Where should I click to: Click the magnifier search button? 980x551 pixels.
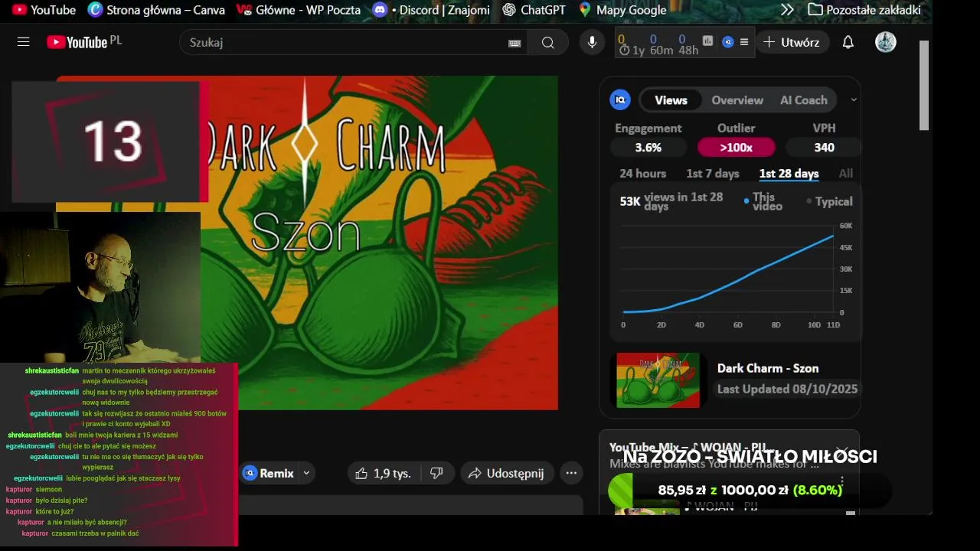[x=547, y=42]
